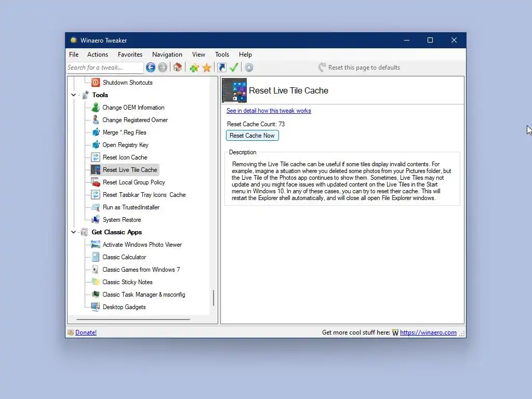Open the Navigation menu
The width and height of the screenshot is (532, 399).
[x=167, y=54]
